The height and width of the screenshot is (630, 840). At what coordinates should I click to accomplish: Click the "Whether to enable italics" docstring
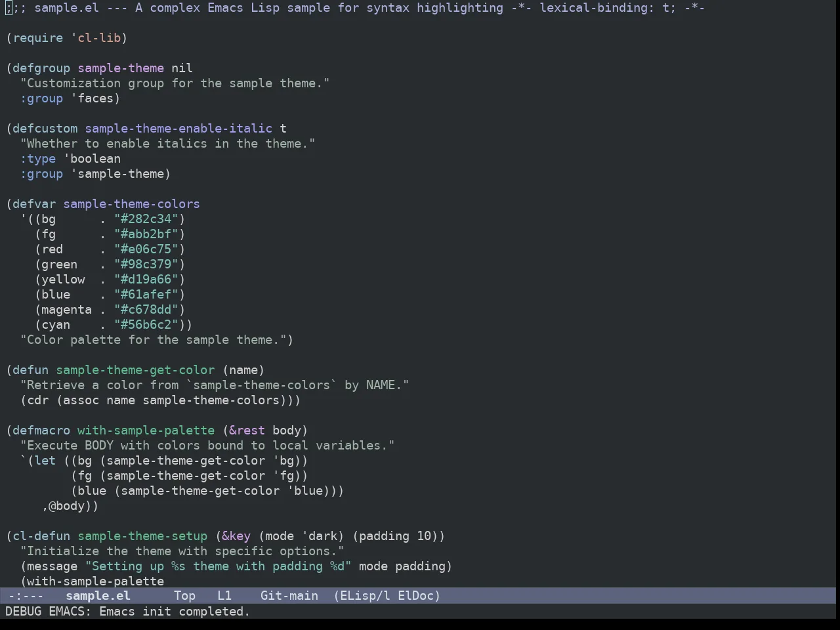click(x=167, y=144)
